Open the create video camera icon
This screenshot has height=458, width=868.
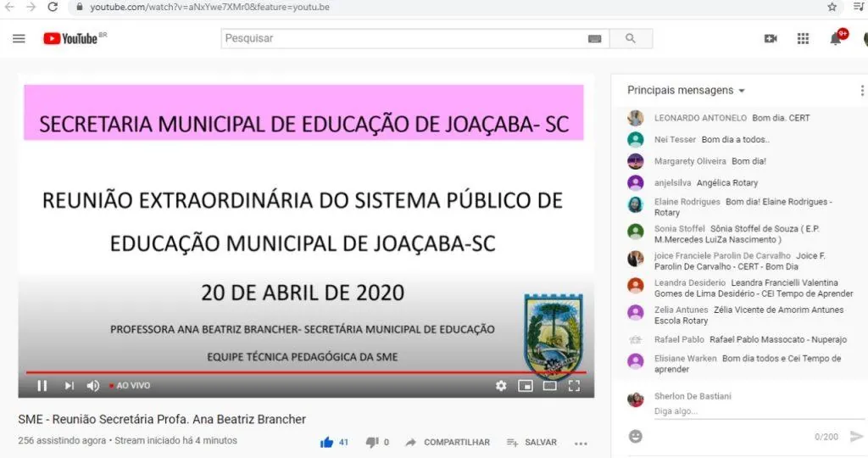(771, 38)
